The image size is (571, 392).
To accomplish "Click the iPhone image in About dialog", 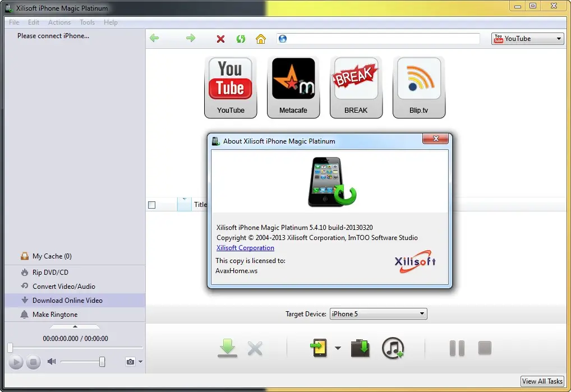I will click(x=331, y=182).
